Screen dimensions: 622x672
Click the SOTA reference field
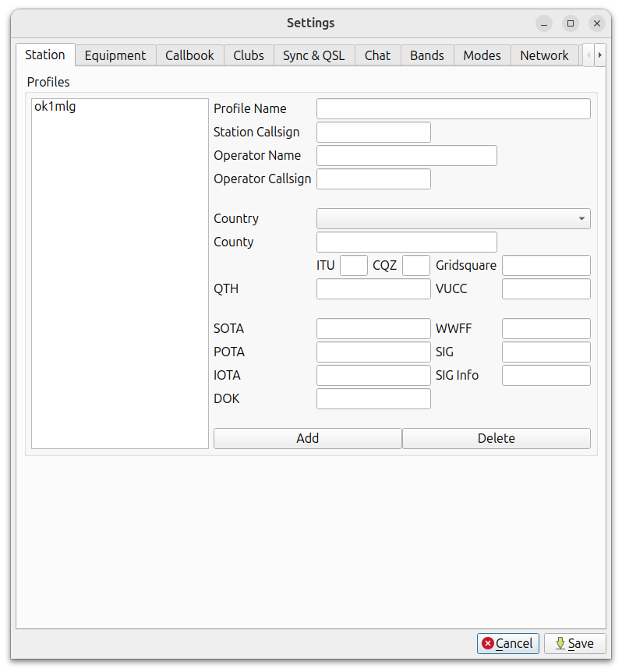coord(373,329)
